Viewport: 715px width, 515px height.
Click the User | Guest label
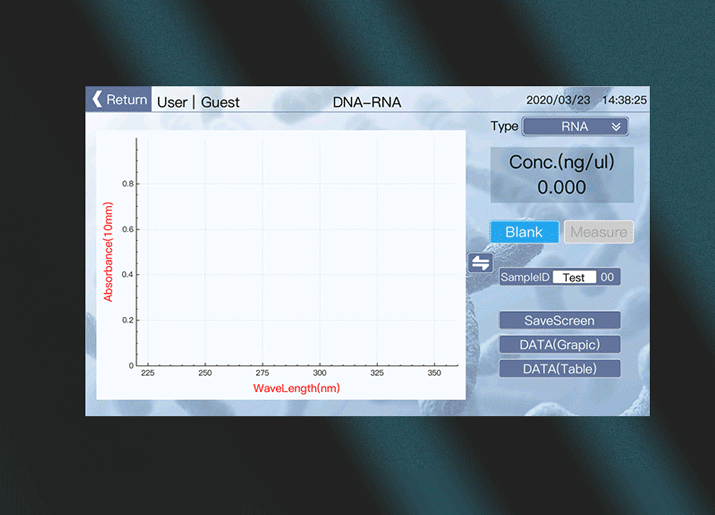198,101
